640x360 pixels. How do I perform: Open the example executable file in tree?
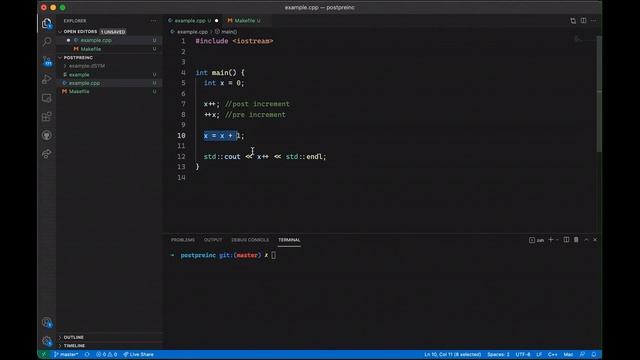pos(79,75)
